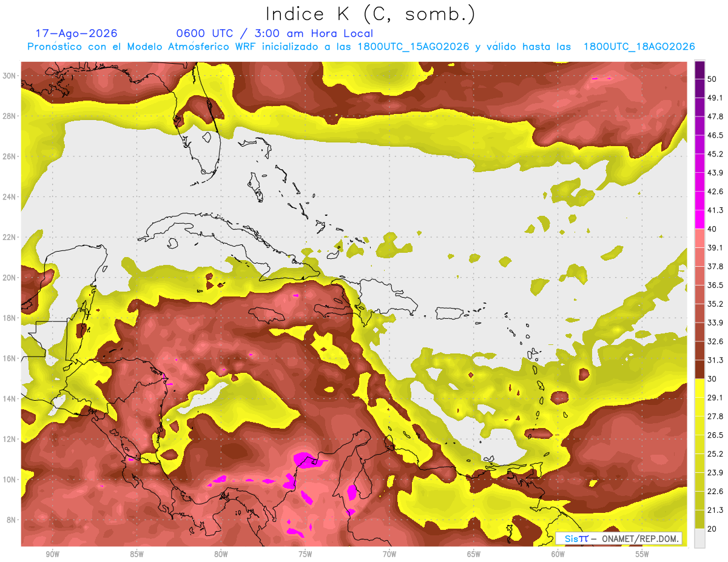Click the colorbar value 49.1

715,98
